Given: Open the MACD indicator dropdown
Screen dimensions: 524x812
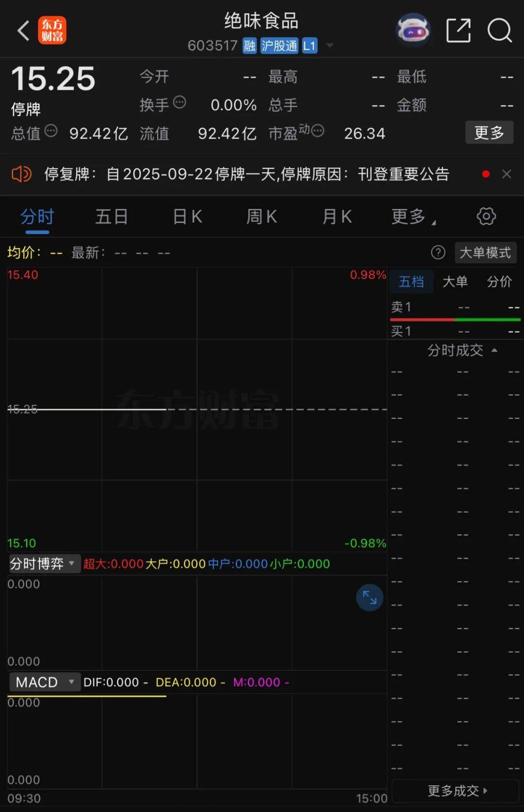Looking at the screenshot, I should click(44, 682).
